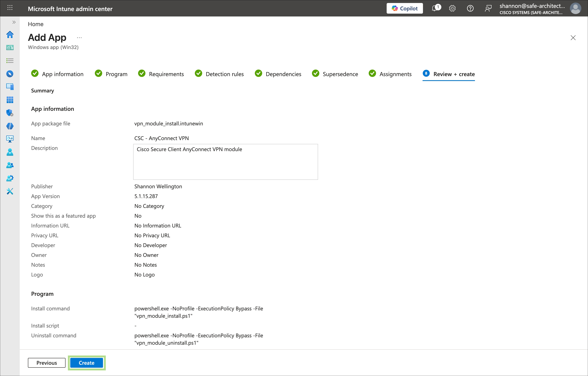
Task: Select the No Category value
Action: tap(149, 206)
